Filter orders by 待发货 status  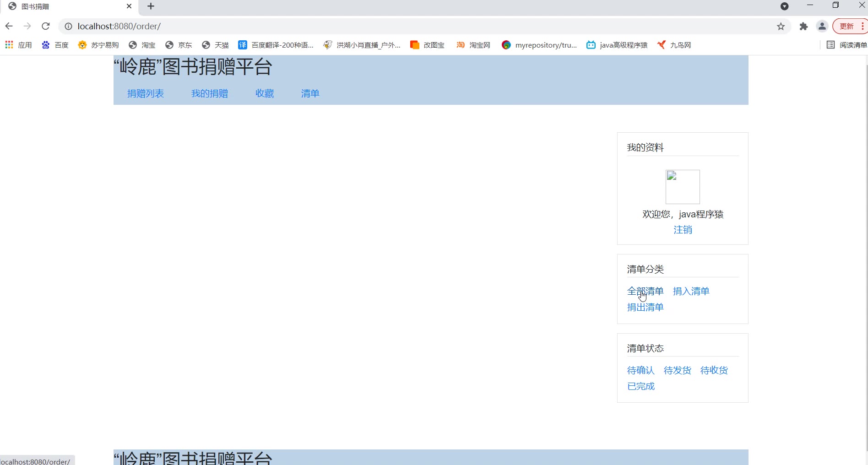(677, 370)
